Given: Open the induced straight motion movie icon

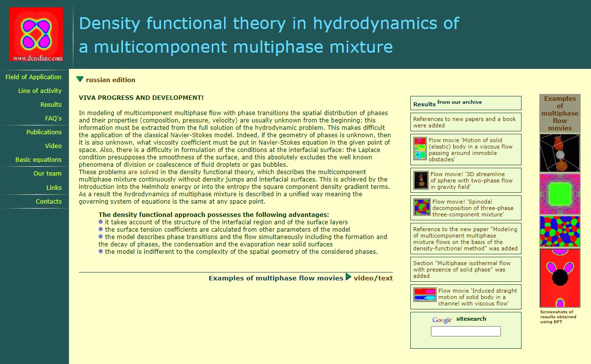Looking at the screenshot, I should [x=425, y=295].
